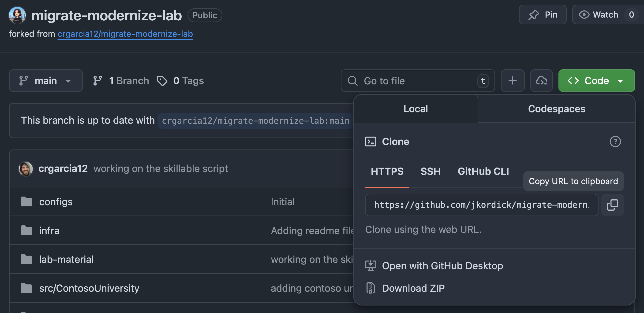Click the configs folder icon
Viewport: 644px width, 313px height.
(26, 201)
